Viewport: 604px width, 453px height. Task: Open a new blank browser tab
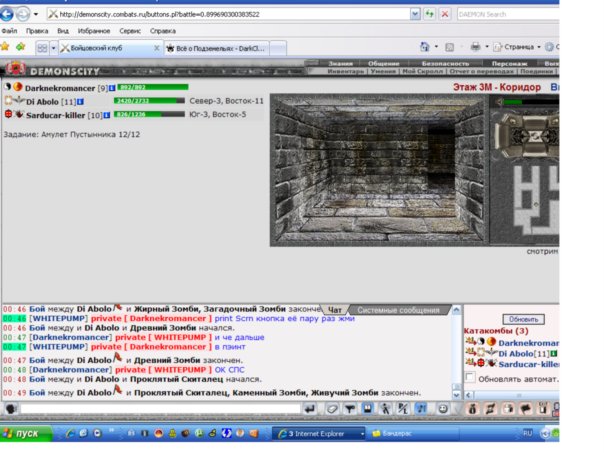(x=278, y=49)
